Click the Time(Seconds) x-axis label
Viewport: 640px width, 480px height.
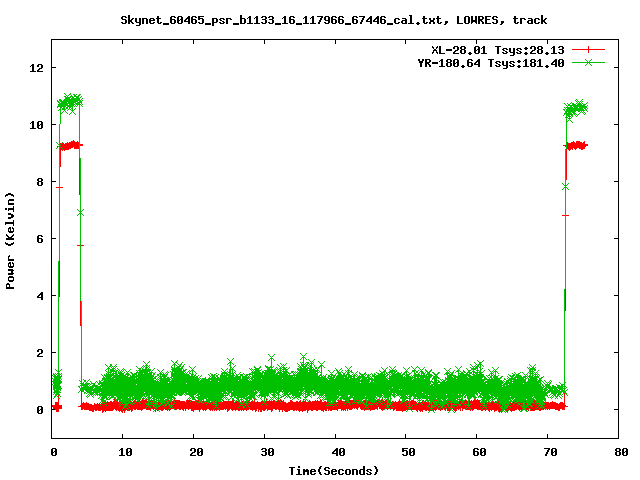pos(333,471)
